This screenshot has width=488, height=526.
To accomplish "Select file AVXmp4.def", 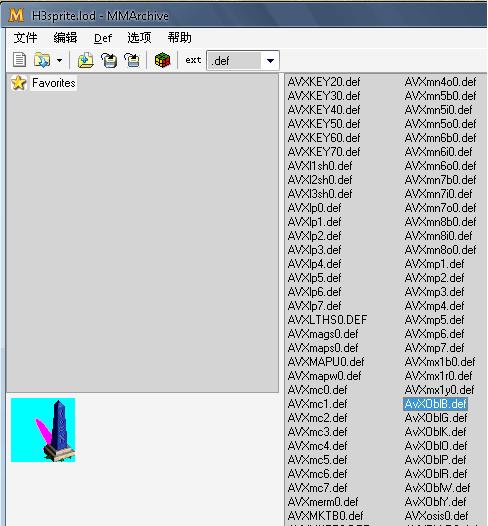I will (434, 306).
